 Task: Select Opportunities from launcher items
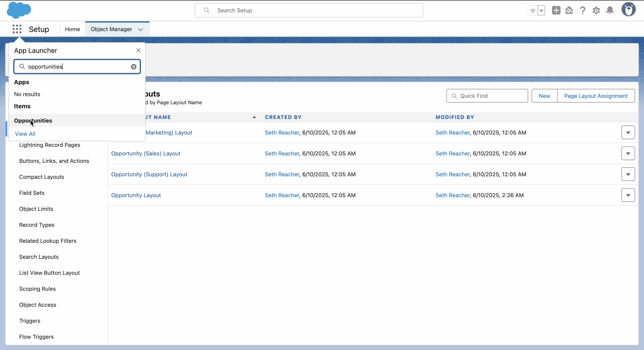(33, 121)
